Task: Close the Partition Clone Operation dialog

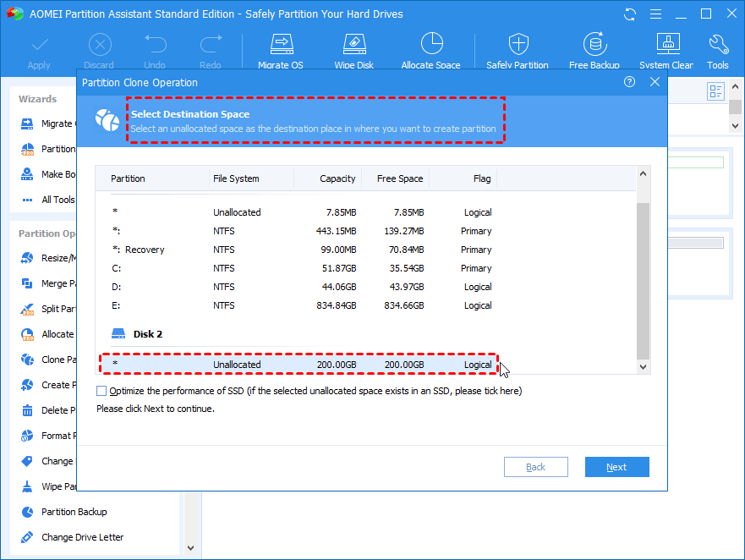Action: coord(655,82)
